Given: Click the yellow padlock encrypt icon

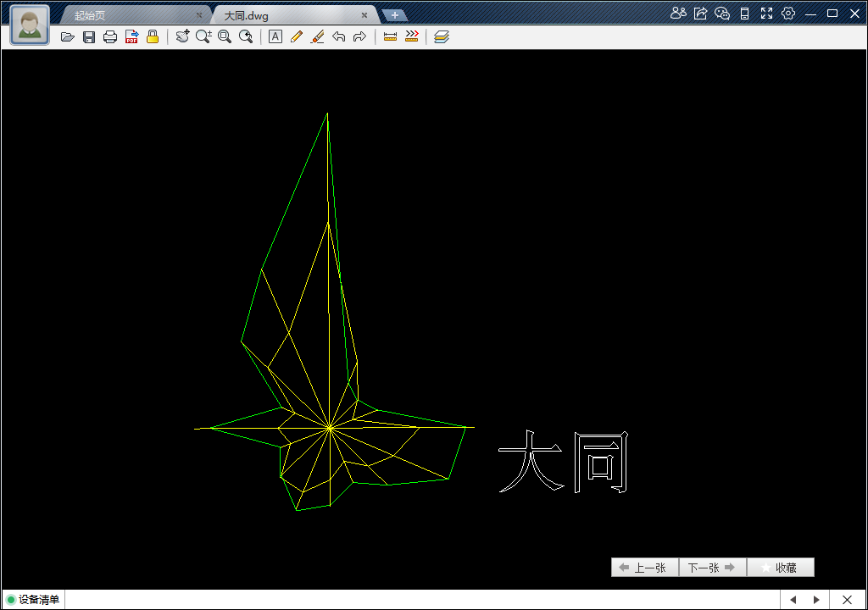Looking at the screenshot, I should pos(153,37).
